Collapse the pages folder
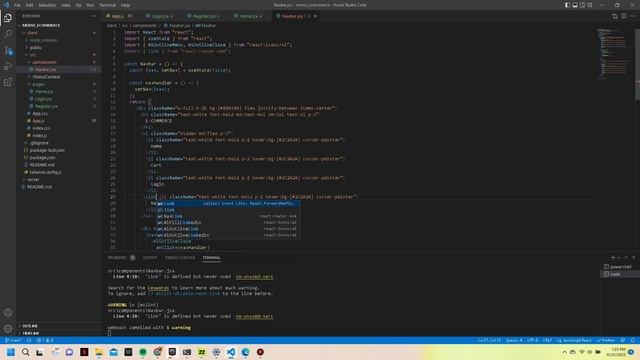640x360 pixels. (x=38, y=84)
